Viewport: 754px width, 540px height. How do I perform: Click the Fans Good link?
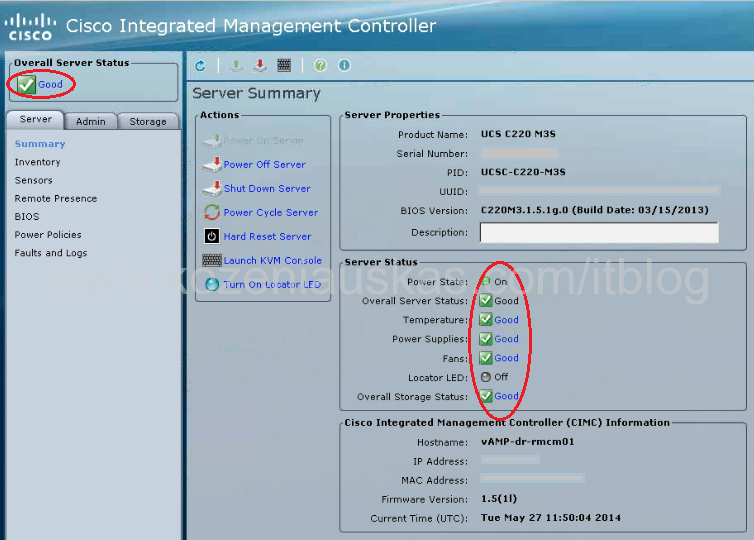coord(507,358)
